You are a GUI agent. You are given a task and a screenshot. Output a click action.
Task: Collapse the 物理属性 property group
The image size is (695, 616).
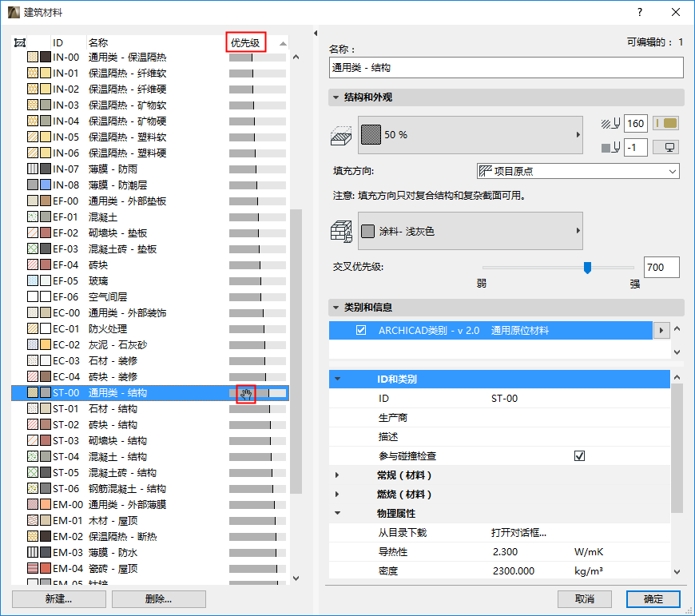point(338,513)
